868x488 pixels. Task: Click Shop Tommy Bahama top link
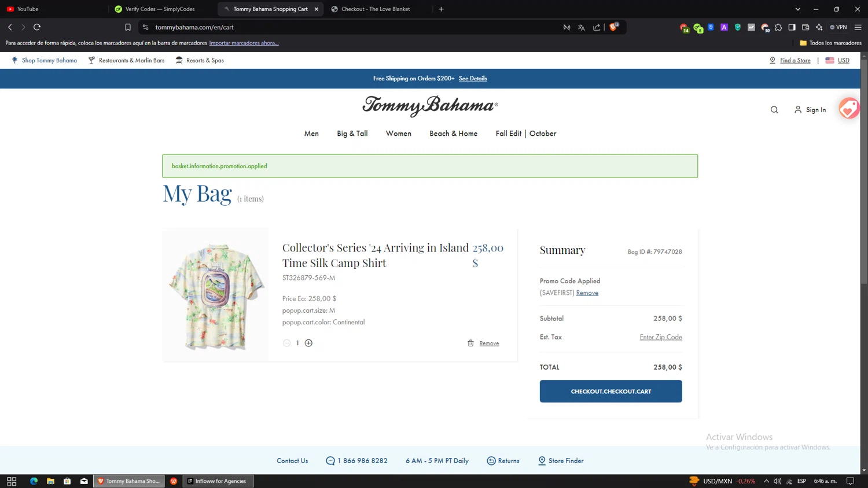pos(44,60)
